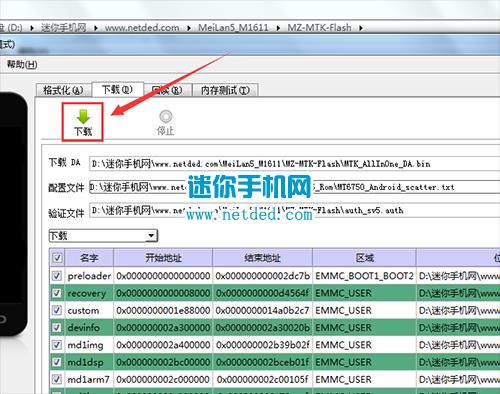Image resolution: width=500 pixels, height=394 pixels.
Task: Click the Start Address (开始地址) column header
Action: pyautogui.click(x=163, y=258)
